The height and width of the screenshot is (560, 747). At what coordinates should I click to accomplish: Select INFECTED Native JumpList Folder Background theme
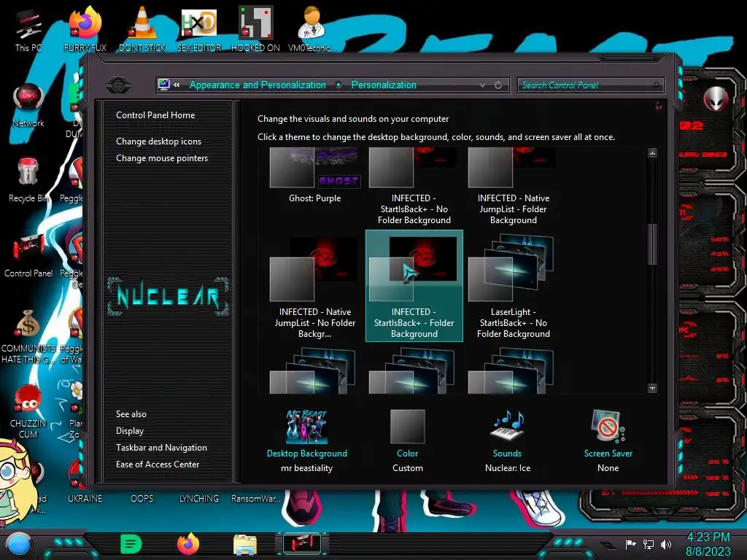click(513, 186)
